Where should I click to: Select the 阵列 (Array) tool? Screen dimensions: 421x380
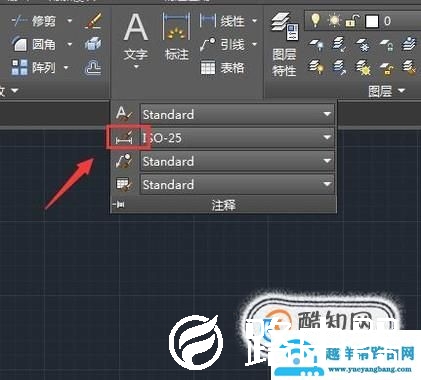(x=33, y=67)
